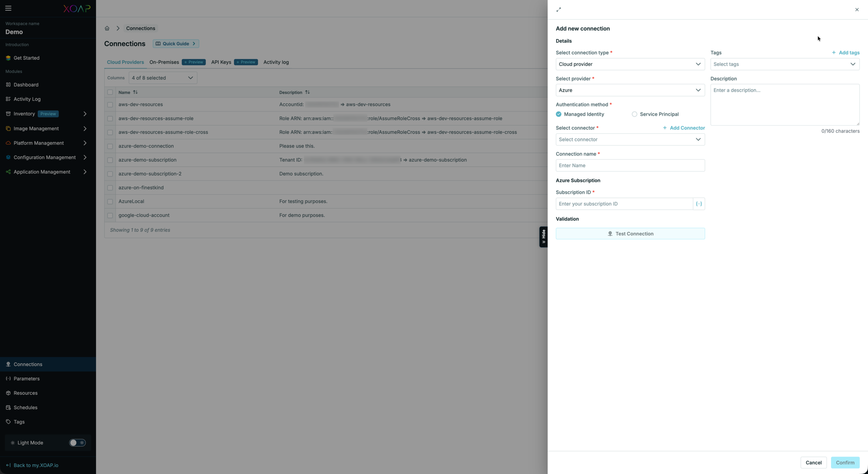Click the Connection name input field
The width and height of the screenshot is (868, 474).
tap(630, 165)
